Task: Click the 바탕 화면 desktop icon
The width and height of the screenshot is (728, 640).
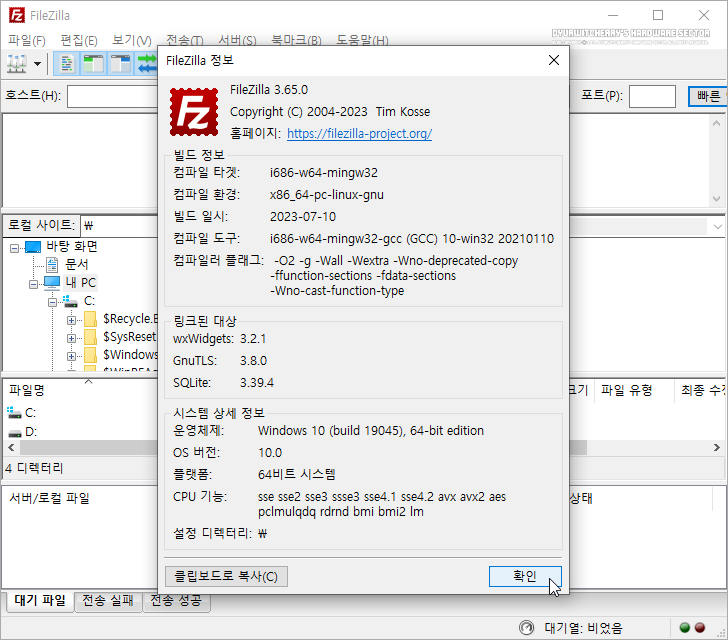Action: click(x=32, y=247)
